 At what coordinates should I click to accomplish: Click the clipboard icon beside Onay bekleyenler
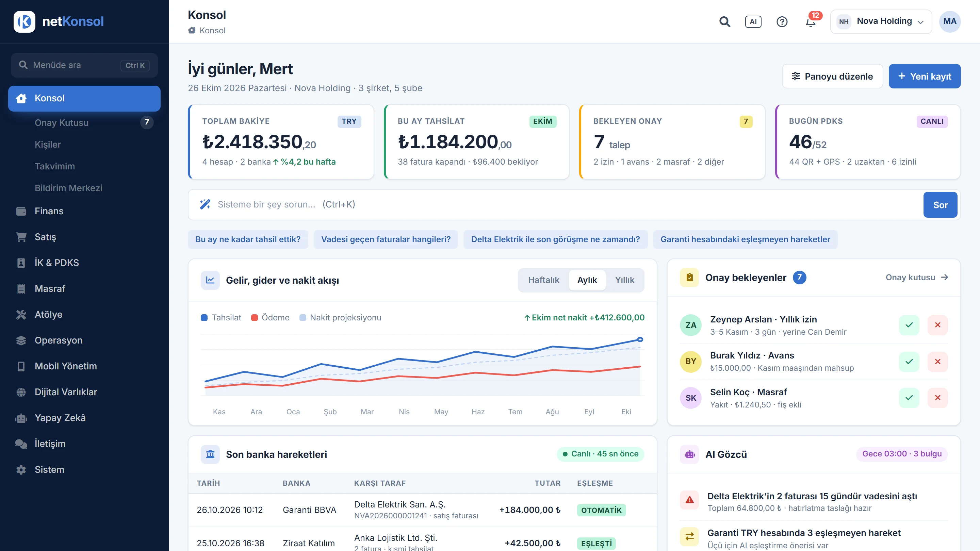click(x=689, y=278)
